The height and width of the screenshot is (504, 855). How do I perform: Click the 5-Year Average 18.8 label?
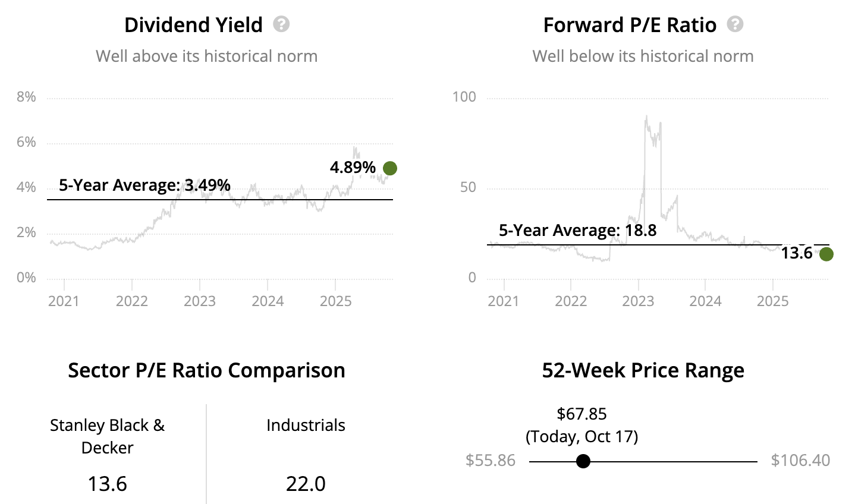point(577,231)
